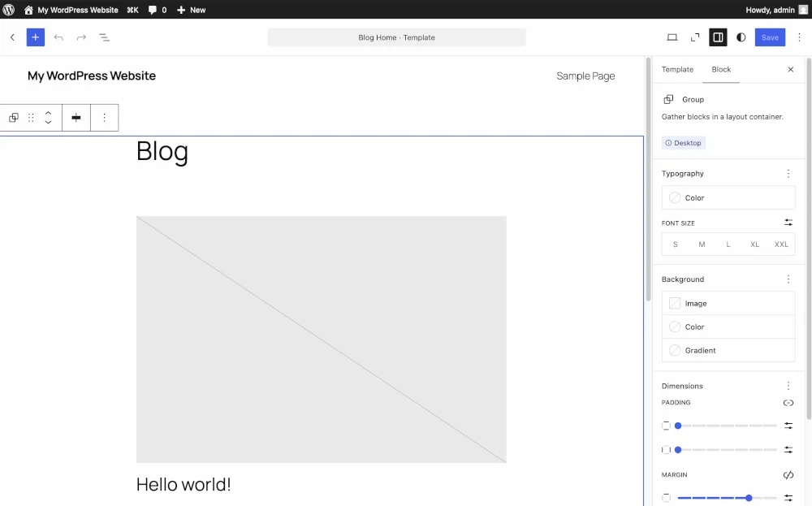Toggle linked margin sides icon
The width and height of the screenshot is (812, 506).
788,475
